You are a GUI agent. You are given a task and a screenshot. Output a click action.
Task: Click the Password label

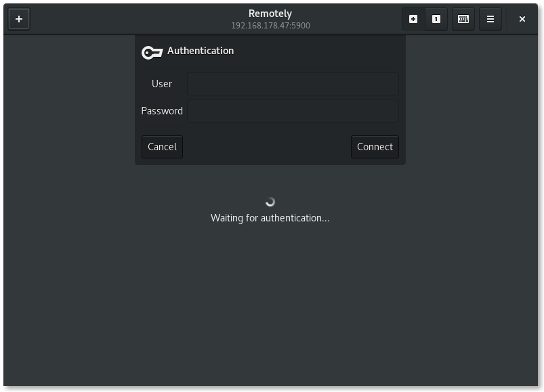[162, 111]
